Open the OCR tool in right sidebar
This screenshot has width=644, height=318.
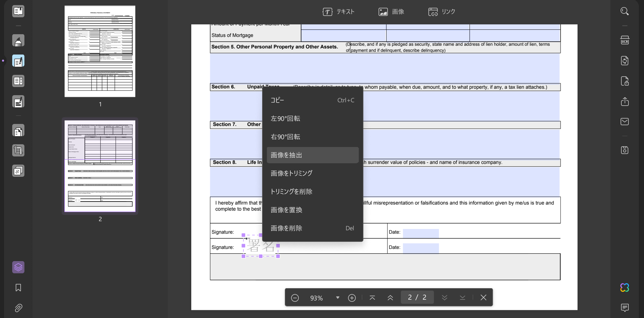625,40
